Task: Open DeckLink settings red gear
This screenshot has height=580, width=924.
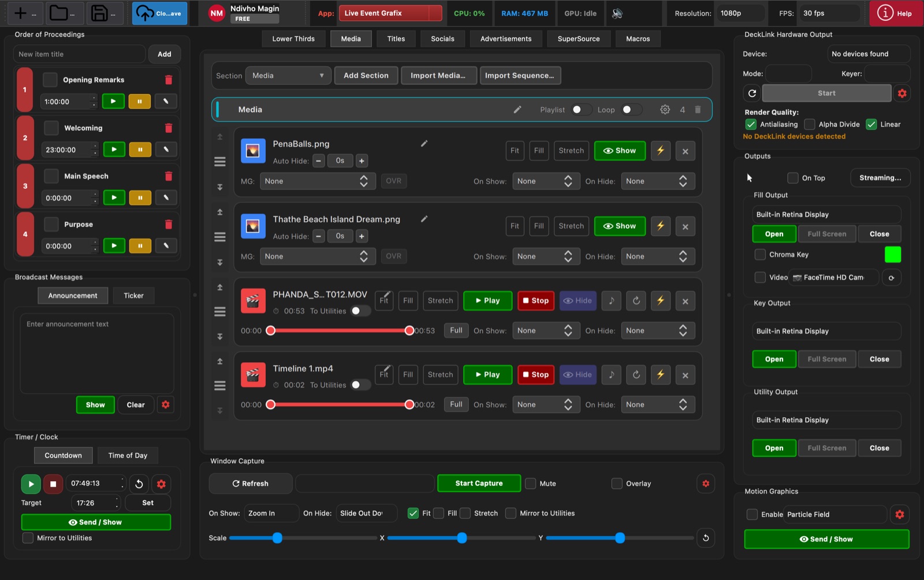Action: pyautogui.click(x=902, y=93)
